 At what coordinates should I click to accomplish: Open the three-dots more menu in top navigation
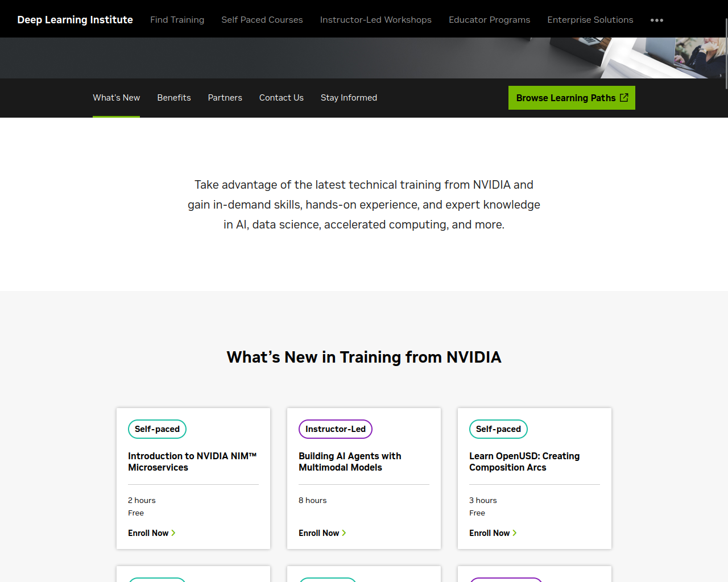(657, 20)
